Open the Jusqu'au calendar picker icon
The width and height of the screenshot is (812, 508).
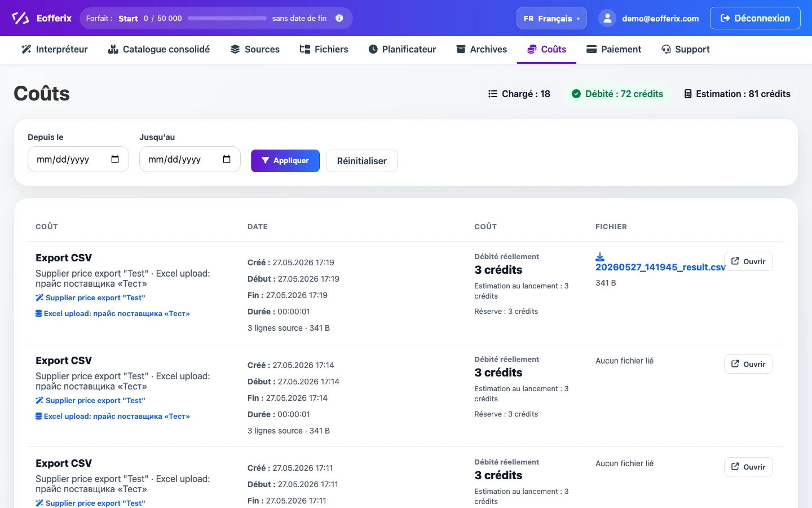[x=227, y=159]
